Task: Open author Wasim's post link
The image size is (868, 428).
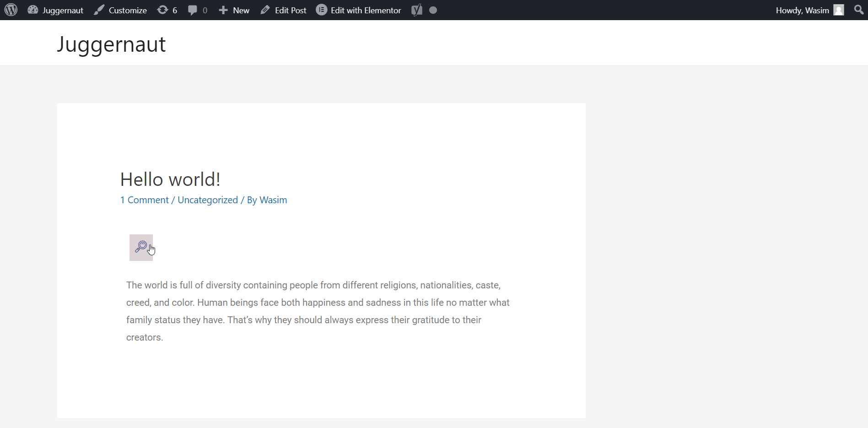Action: tap(273, 200)
